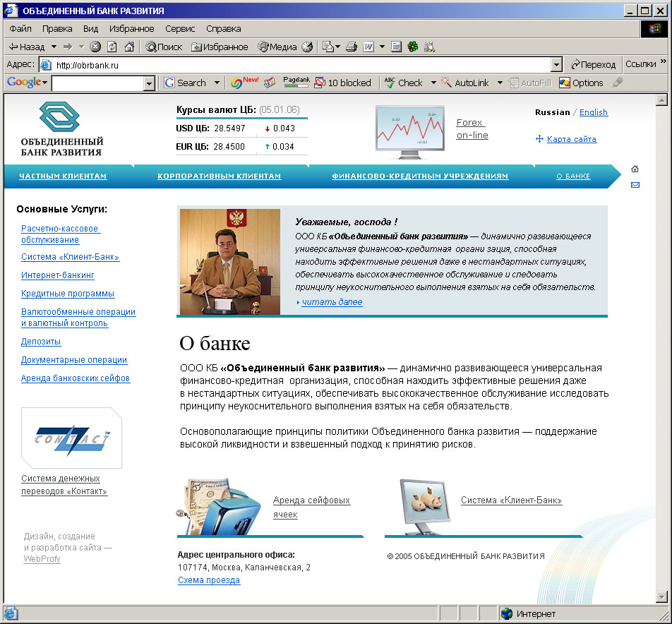Click the Discuss notepad icon
The height and width of the screenshot is (624, 672).
pos(397,47)
